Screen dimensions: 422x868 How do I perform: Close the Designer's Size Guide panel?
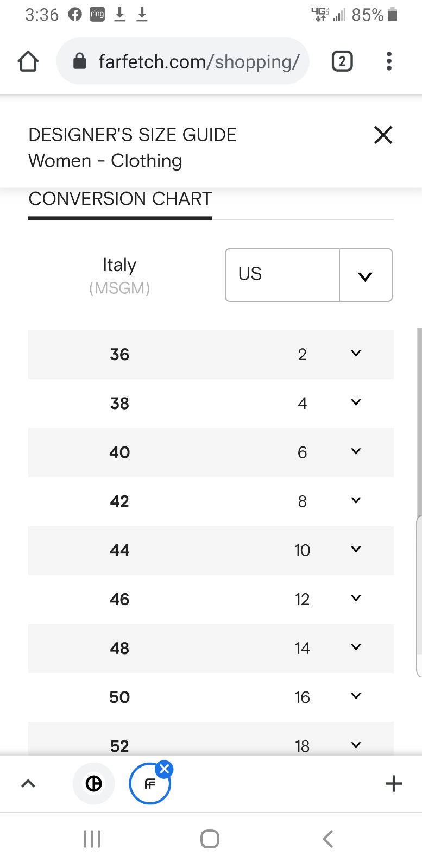383,135
